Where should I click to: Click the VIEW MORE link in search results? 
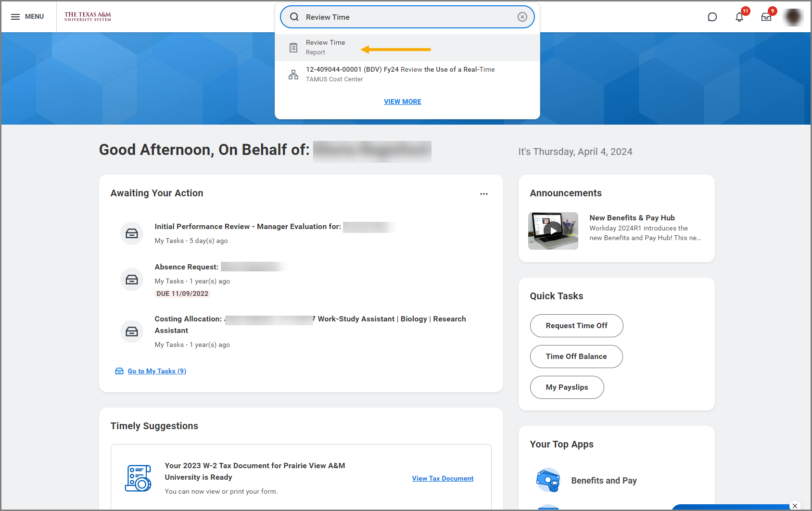(402, 102)
